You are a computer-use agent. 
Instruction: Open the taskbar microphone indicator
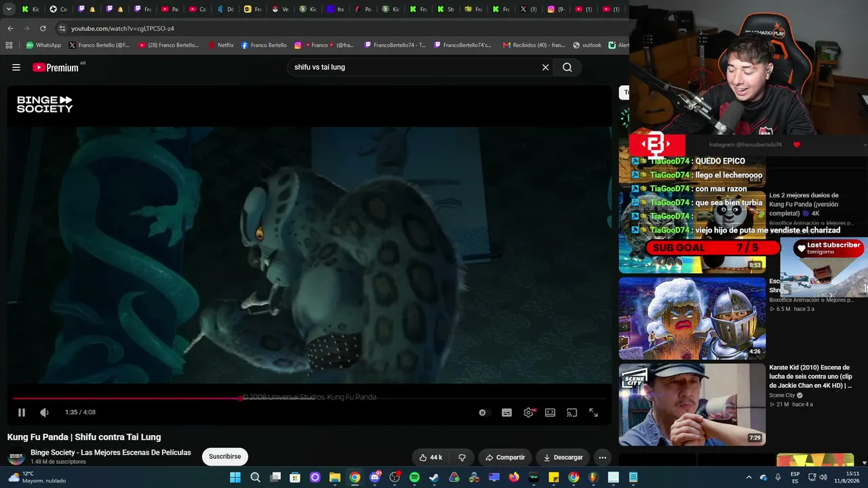click(778, 478)
